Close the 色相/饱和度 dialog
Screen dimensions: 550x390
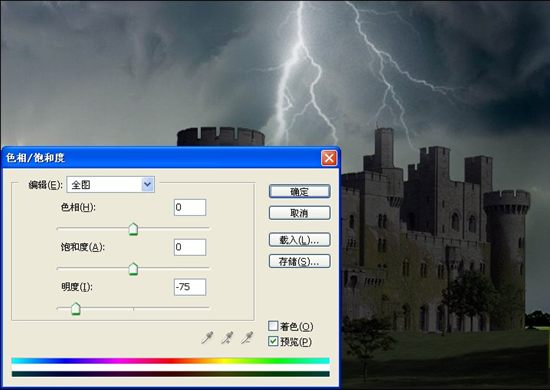[x=329, y=158]
